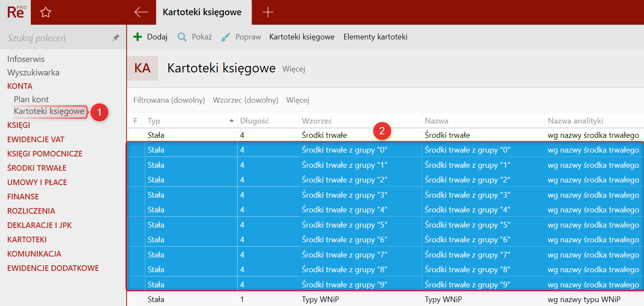Select row Środki trwałe z grupy "2" in Nazwa

coord(467,180)
